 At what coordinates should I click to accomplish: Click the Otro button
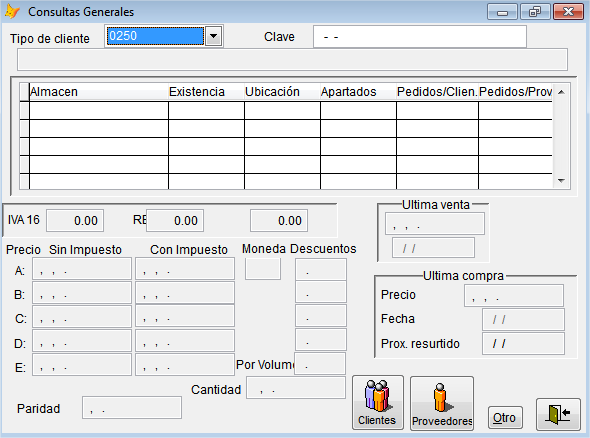tap(505, 417)
